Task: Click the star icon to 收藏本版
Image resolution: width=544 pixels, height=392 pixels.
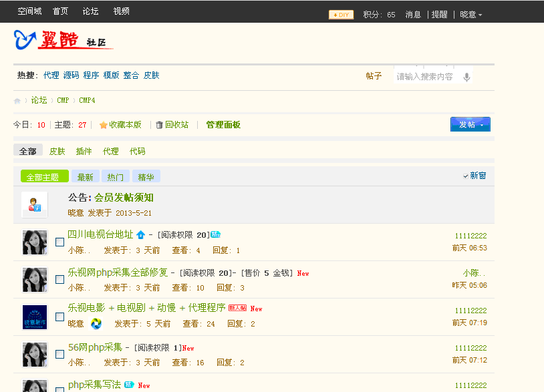Action: pyautogui.click(x=103, y=124)
